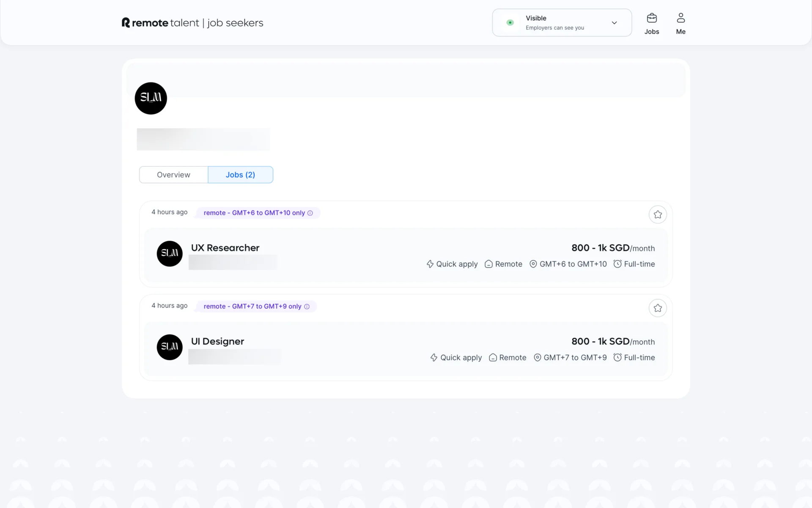Click SLM logo in UI Designer card
The image size is (812, 508).
pyautogui.click(x=170, y=347)
